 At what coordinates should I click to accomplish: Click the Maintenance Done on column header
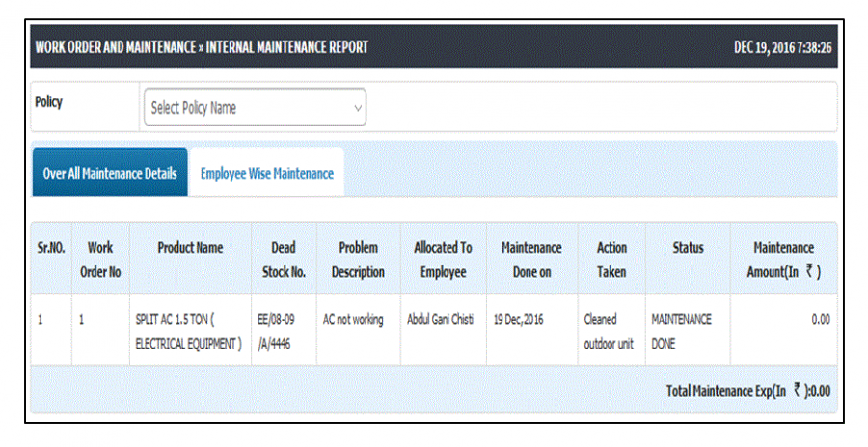click(531, 260)
